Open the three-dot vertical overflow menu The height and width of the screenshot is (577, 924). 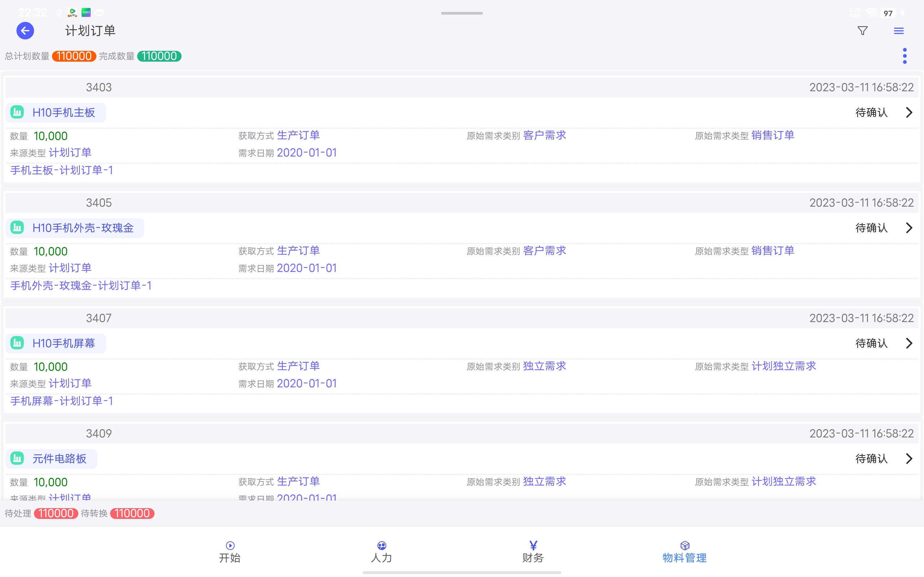(905, 56)
